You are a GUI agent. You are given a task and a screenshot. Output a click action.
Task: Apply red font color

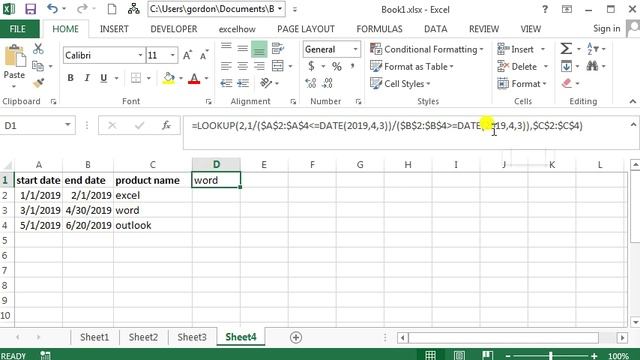[x=194, y=78]
